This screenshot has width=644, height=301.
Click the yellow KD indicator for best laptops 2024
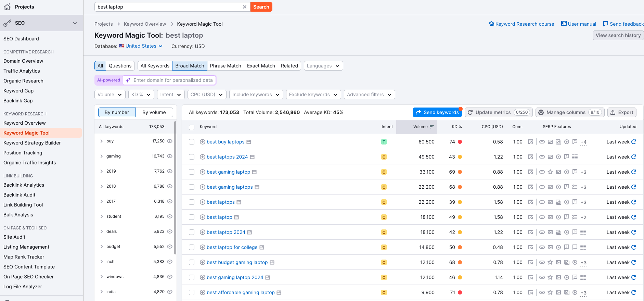(x=460, y=157)
